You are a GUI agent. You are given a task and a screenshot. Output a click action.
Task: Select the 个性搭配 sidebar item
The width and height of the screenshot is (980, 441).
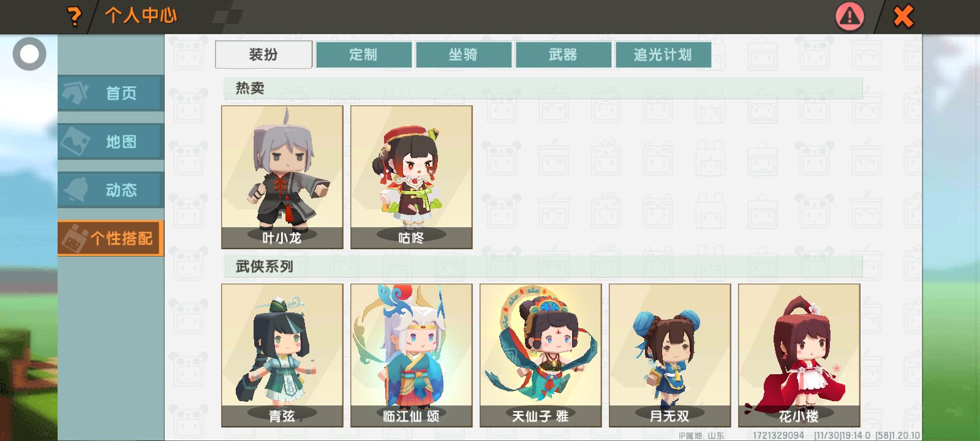click(x=111, y=238)
